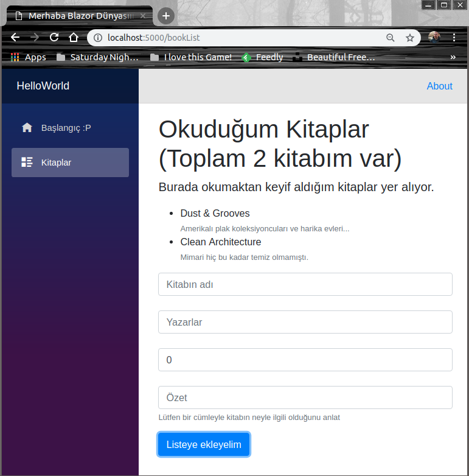Follow the About link
The height and width of the screenshot is (476, 469).
pos(439,86)
